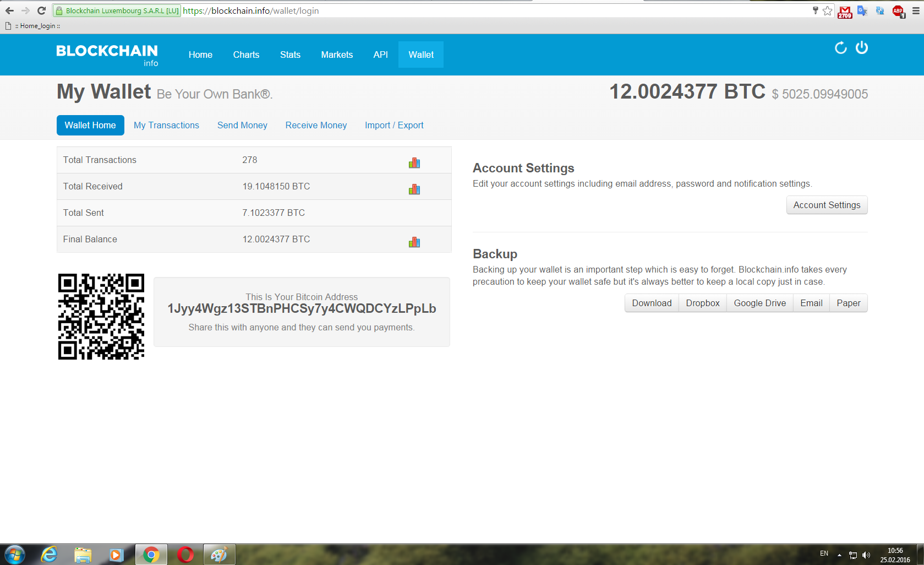The height and width of the screenshot is (565, 924).
Task: Click the volume speaker tray icon
Action: (866, 555)
